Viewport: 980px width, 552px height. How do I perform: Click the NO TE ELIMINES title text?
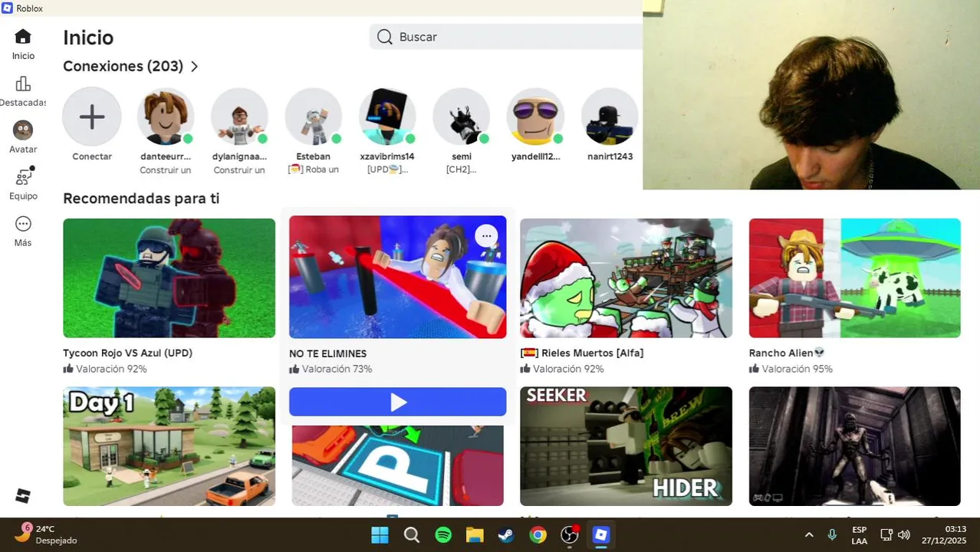point(327,353)
